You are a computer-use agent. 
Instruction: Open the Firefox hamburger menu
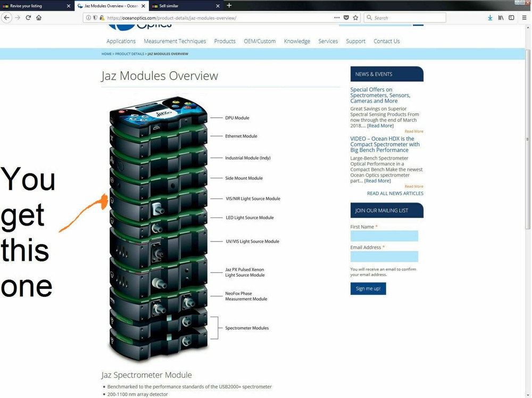coord(524,18)
